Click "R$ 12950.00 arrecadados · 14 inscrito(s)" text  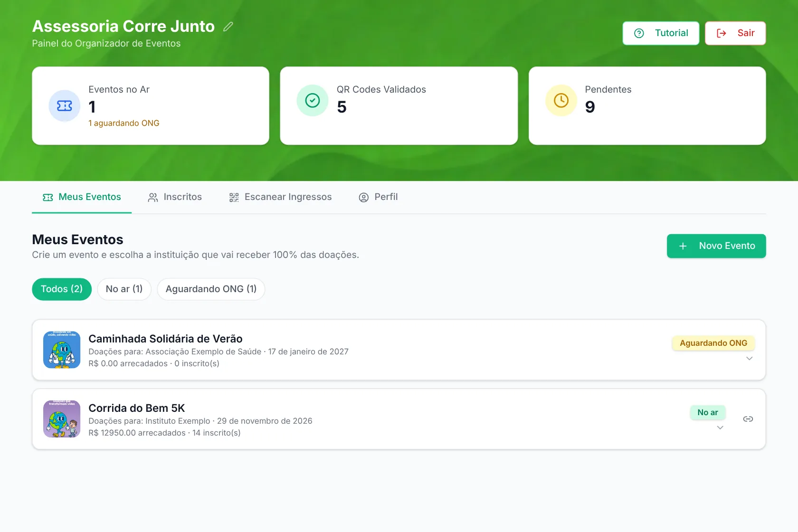(x=164, y=433)
